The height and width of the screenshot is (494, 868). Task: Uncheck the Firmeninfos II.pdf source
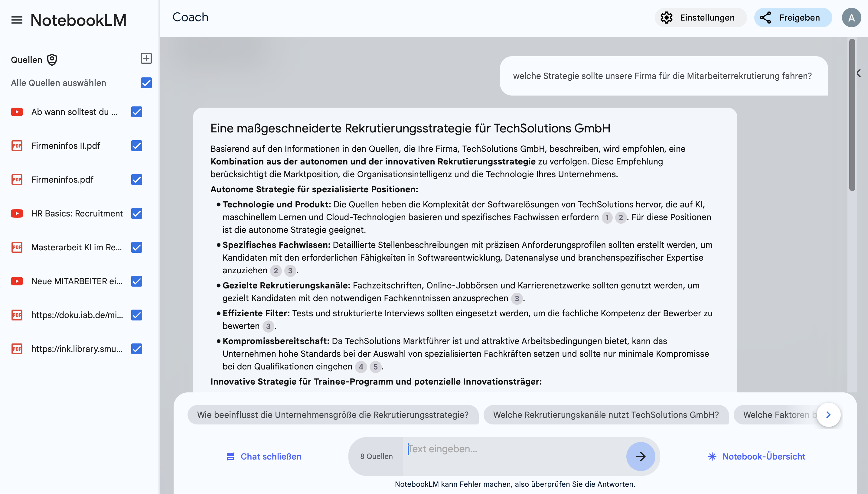click(x=136, y=145)
